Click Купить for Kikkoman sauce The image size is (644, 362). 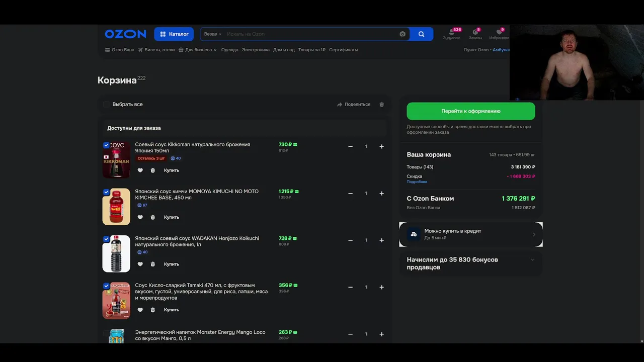172,170
